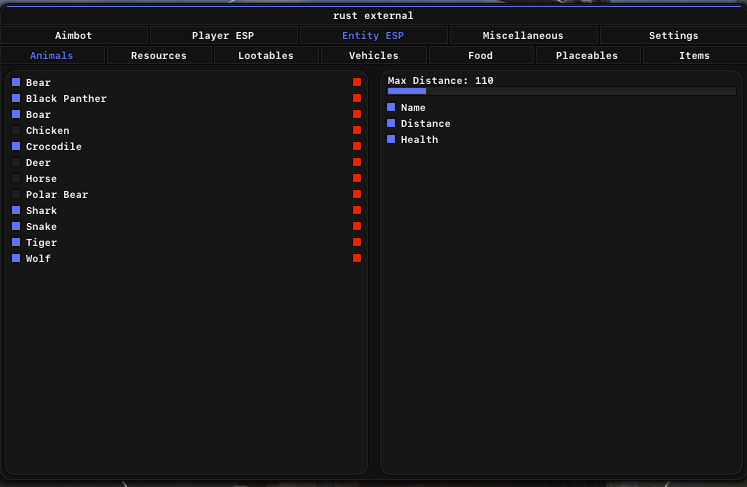This screenshot has height=487, width=747.
Task: Check the Deer checkbox
Action: [x=16, y=162]
